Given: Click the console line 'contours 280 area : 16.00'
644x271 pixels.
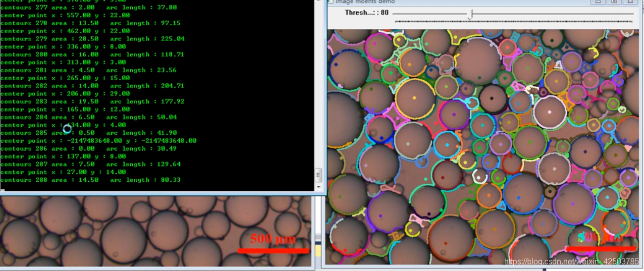Looking at the screenshot, I should pyautogui.click(x=93, y=54).
